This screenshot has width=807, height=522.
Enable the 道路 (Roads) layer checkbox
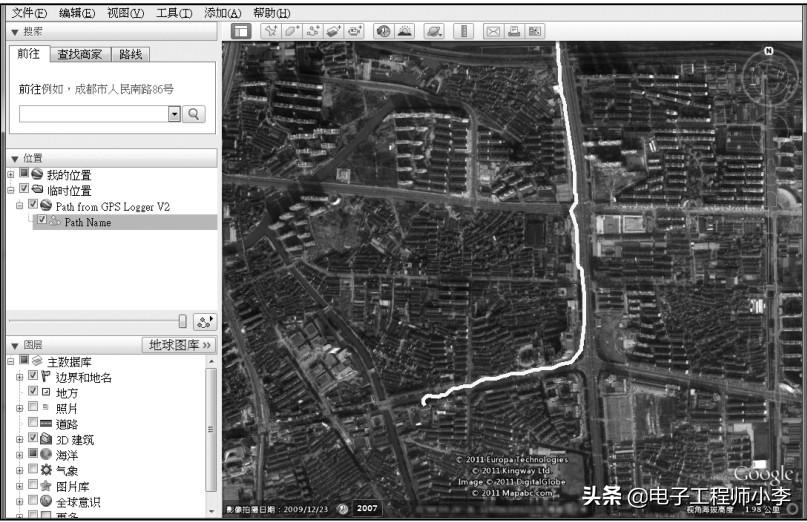(x=33, y=424)
